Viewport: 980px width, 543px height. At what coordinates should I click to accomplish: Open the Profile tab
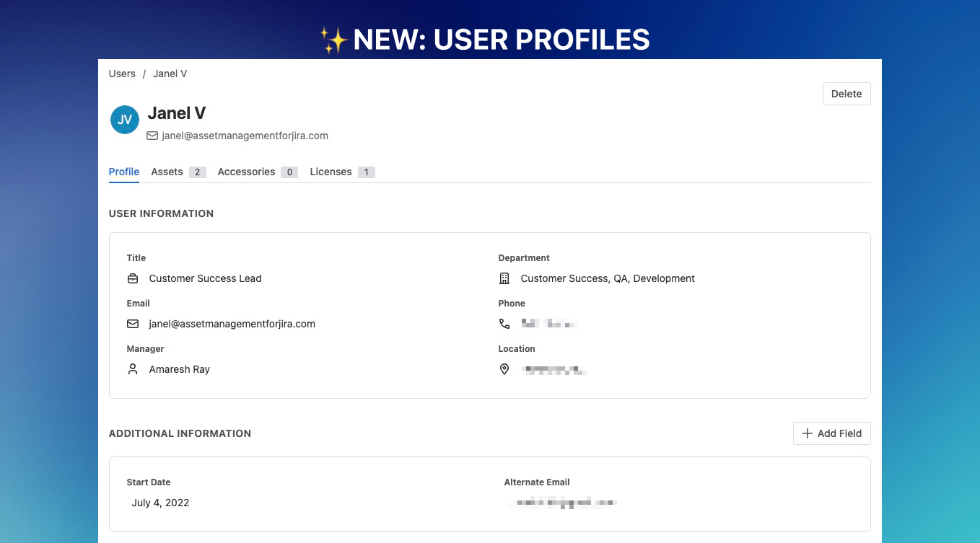124,172
